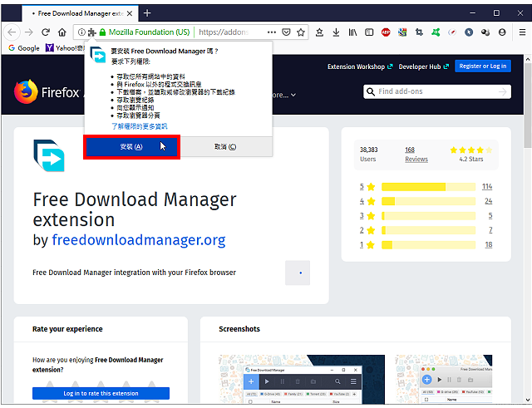Submit search with the arrow in Find add-ons
The image size is (532, 408).
pyautogui.click(x=502, y=91)
